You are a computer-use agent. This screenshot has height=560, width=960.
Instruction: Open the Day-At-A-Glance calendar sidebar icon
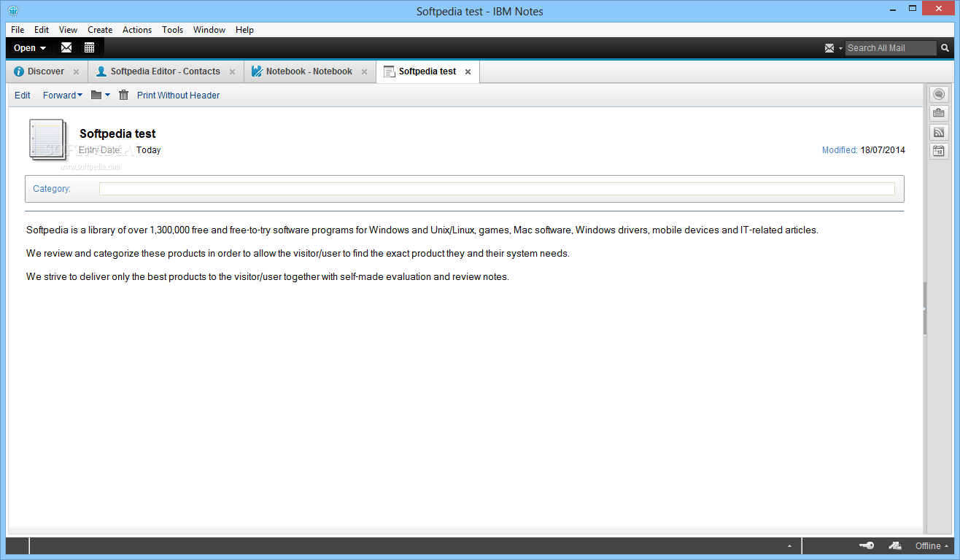(939, 151)
